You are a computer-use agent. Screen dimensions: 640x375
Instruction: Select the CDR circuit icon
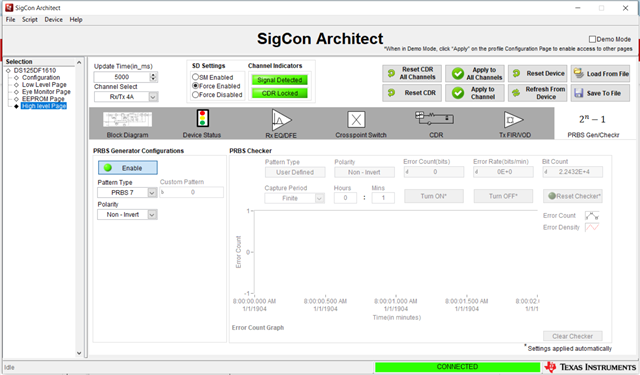click(x=435, y=118)
